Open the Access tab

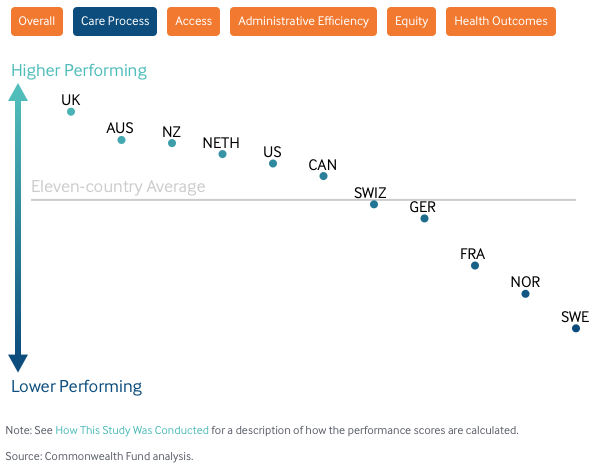coord(194,21)
